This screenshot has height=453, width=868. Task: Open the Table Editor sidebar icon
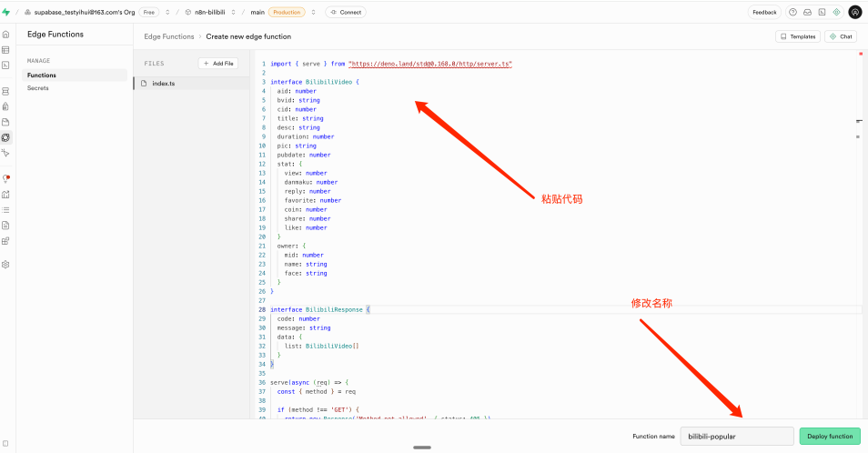(x=5, y=49)
